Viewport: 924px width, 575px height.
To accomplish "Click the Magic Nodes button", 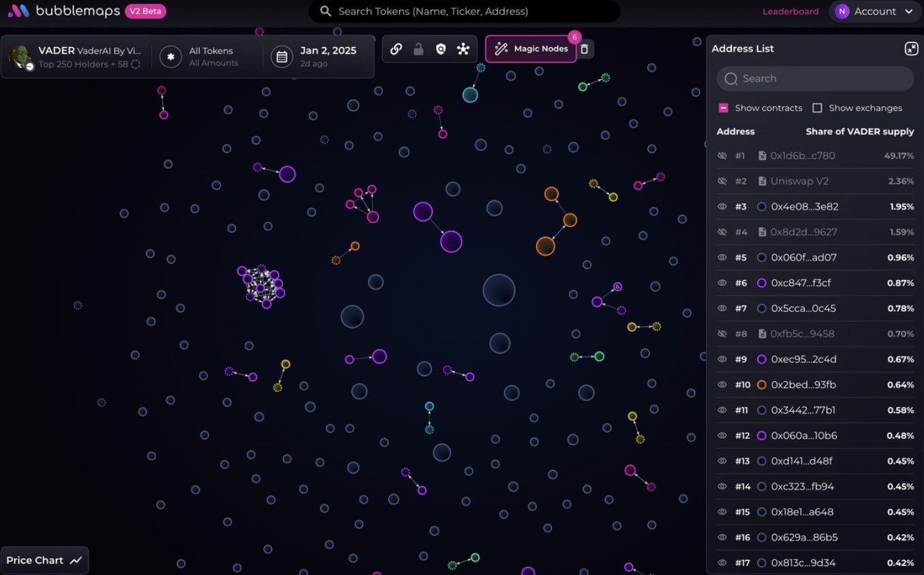I will click(x=531, y=49).
